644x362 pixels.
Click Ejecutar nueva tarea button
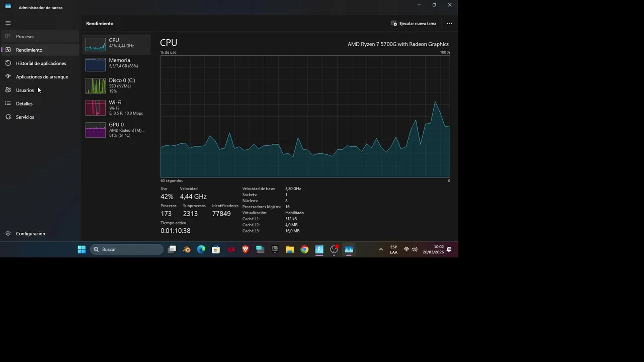point(414,23)
